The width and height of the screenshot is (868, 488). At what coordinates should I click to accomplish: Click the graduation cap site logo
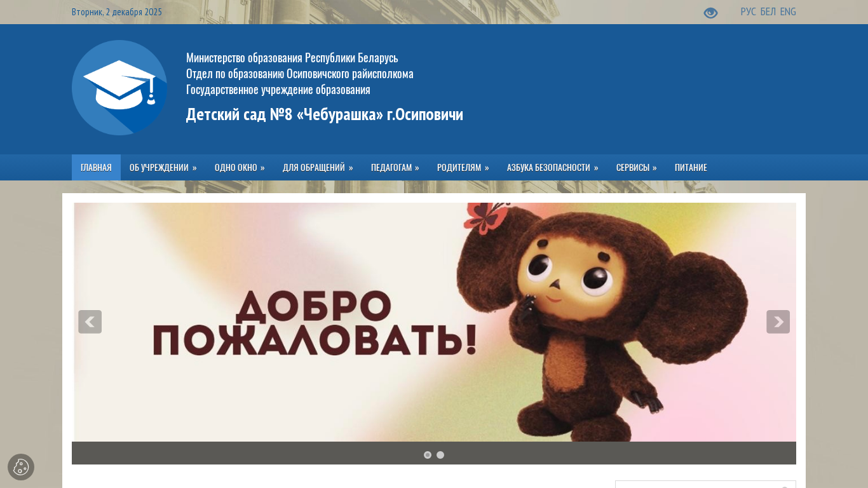(119, 88)
